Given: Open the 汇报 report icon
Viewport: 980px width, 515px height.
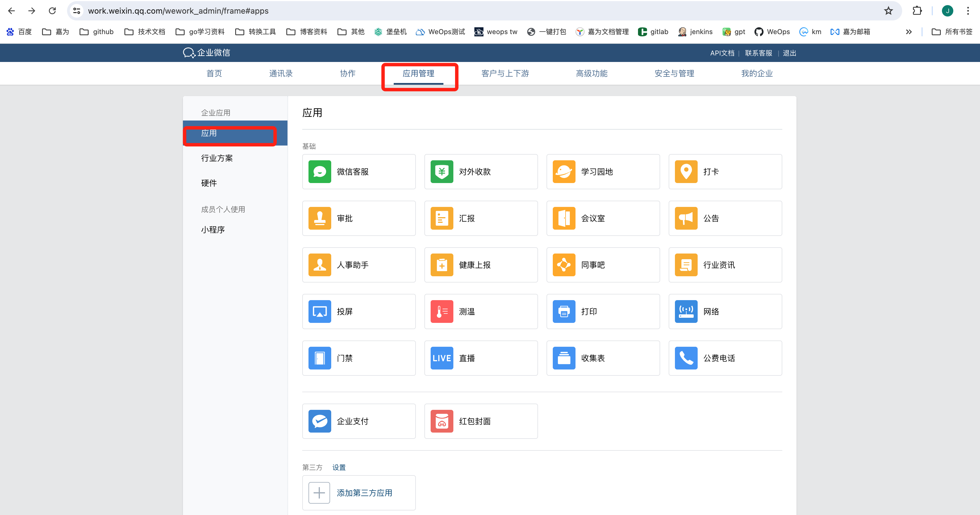Looking at the screenshot, I should click(x=442, y=218).
